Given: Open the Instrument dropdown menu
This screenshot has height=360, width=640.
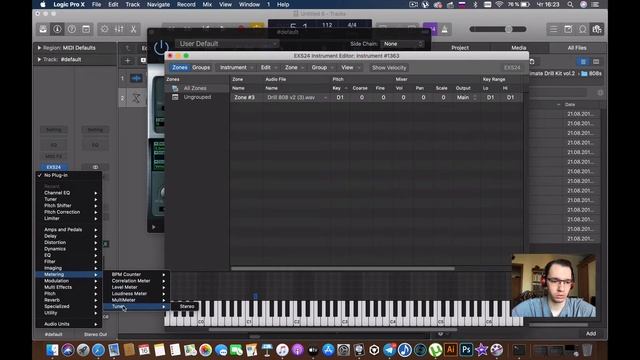Looking at the screenshot, I should click(236, 67).
